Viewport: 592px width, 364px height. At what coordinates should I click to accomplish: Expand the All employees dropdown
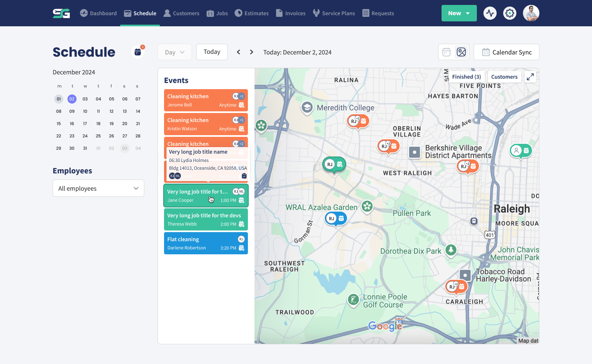point(98,188)
